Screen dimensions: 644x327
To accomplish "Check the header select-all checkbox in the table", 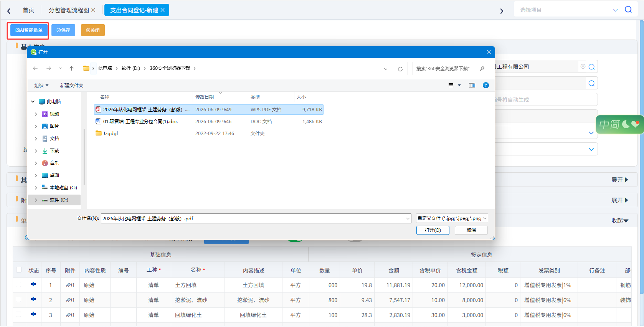I will click(19, 270).
